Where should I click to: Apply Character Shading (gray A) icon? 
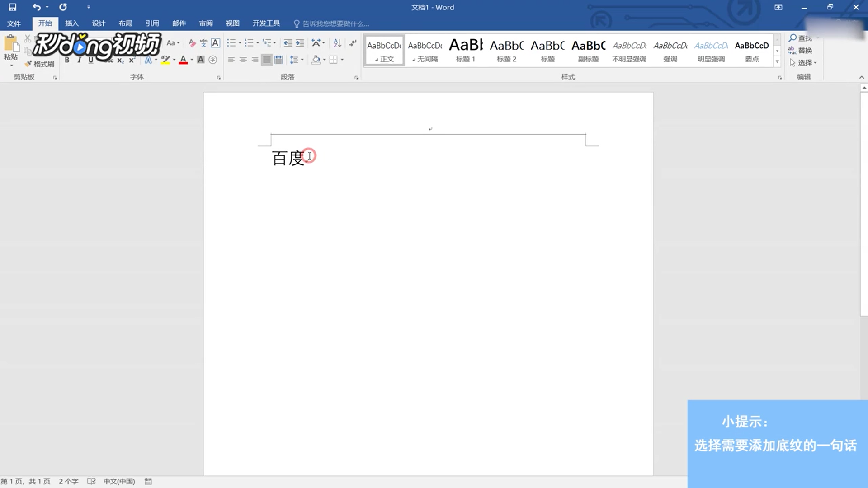tap(201, 60)
